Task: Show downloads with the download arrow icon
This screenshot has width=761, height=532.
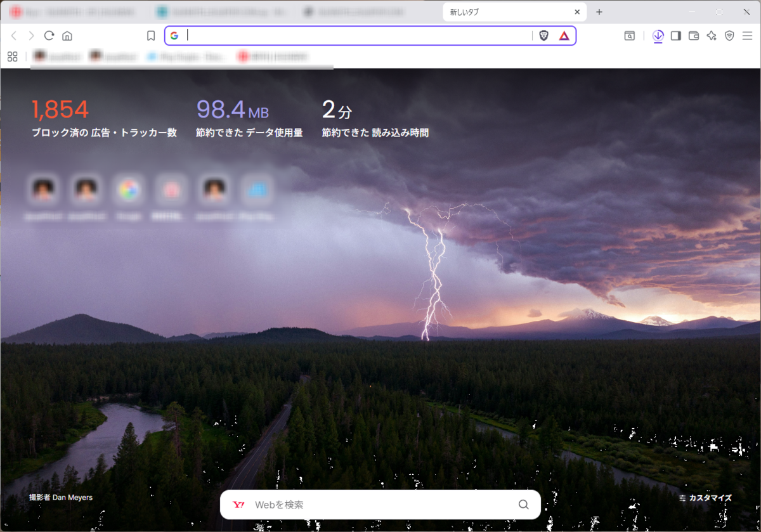Action: (x=658, y=36)
